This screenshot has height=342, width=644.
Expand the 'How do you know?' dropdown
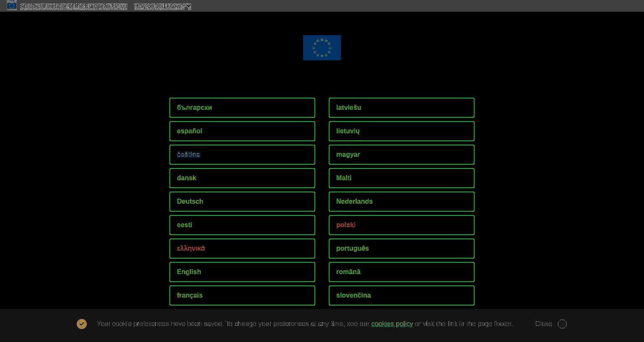click(163, 6)
